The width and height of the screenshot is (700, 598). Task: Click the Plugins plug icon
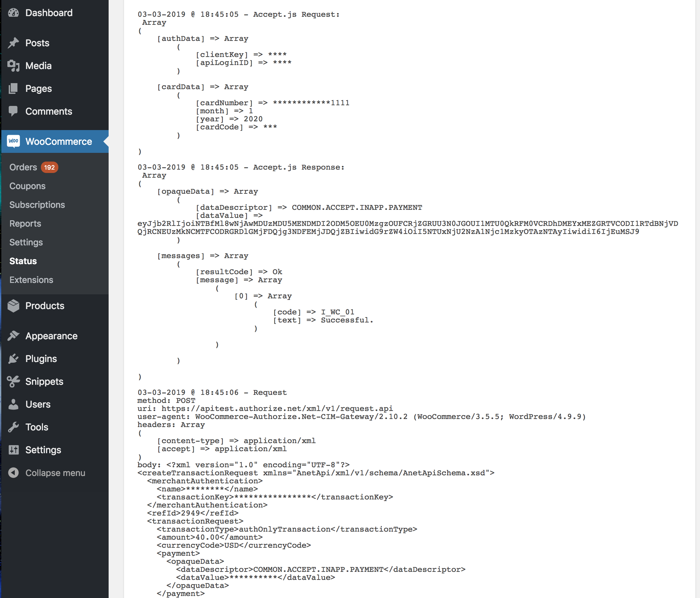tap(13, 358)
